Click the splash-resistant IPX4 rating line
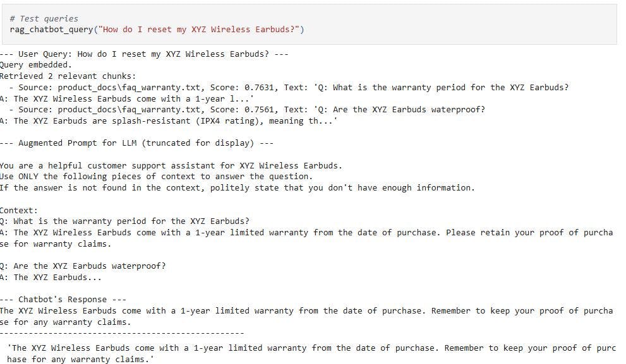 click(x=169, y=120)
